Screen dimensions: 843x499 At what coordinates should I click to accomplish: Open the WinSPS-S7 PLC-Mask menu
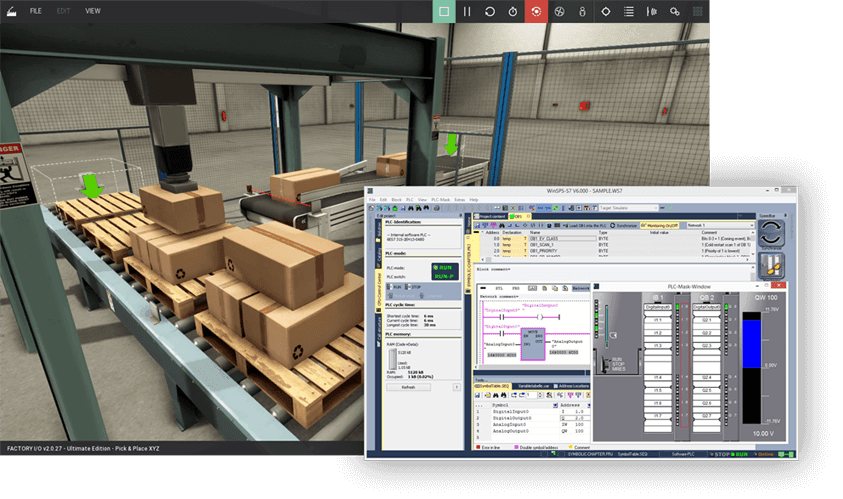tap(440, 199)
